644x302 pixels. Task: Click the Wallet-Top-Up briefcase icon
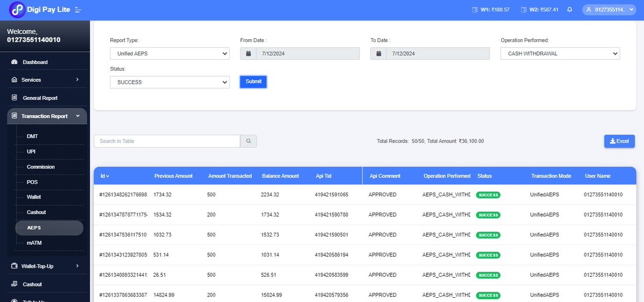[14, 266]
